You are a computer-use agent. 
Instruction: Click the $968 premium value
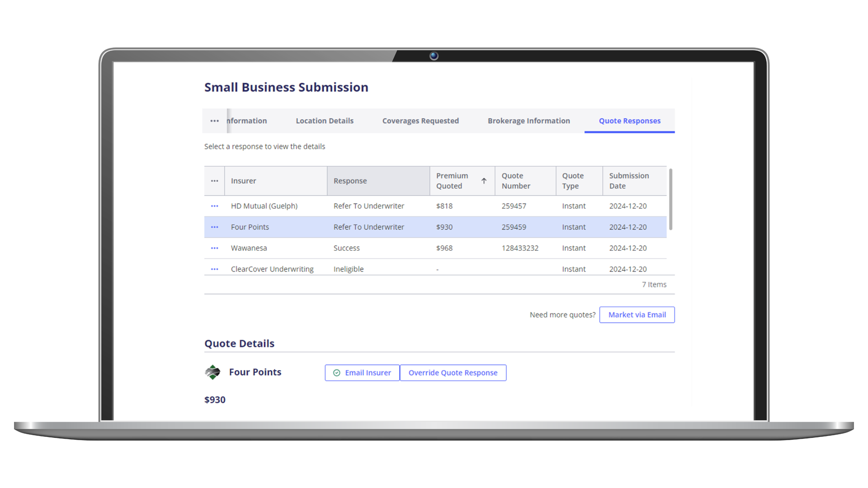[x=444, y=248]
